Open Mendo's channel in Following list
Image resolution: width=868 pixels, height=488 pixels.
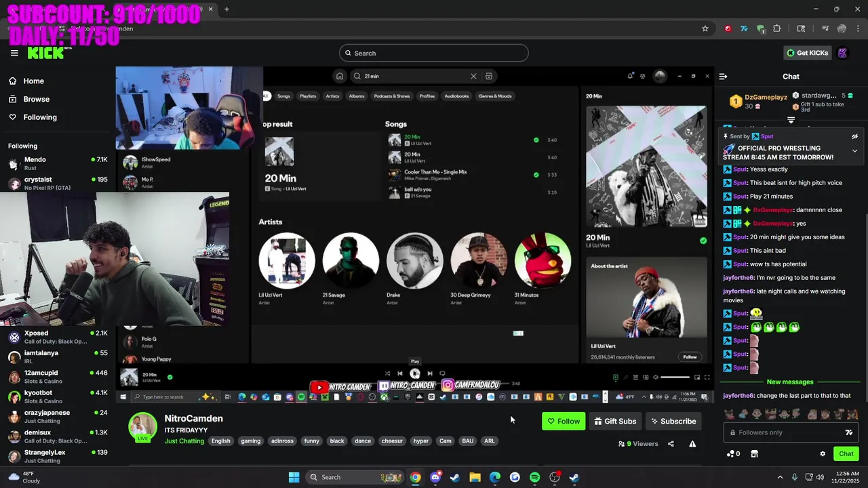(x=58, y=163)
